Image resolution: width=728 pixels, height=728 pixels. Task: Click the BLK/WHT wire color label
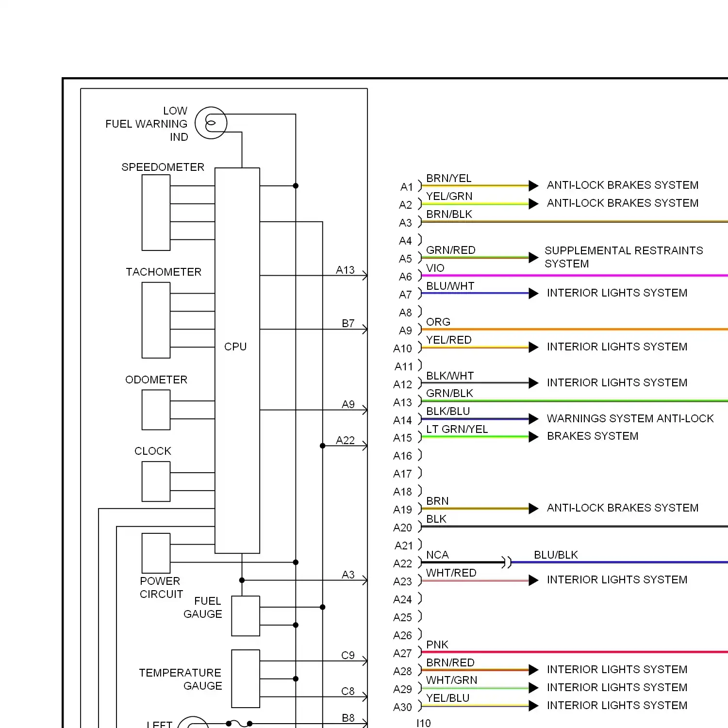click(x=450, y=376)
